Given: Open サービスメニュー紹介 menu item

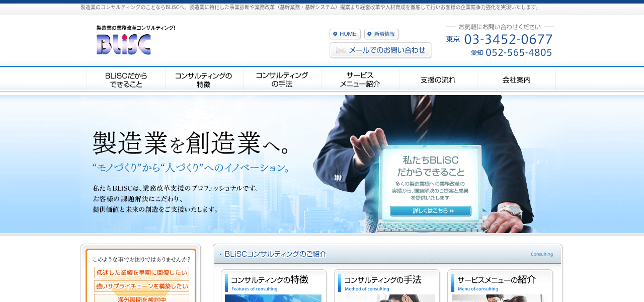Looking at the screenshot, I should [360, 80].
